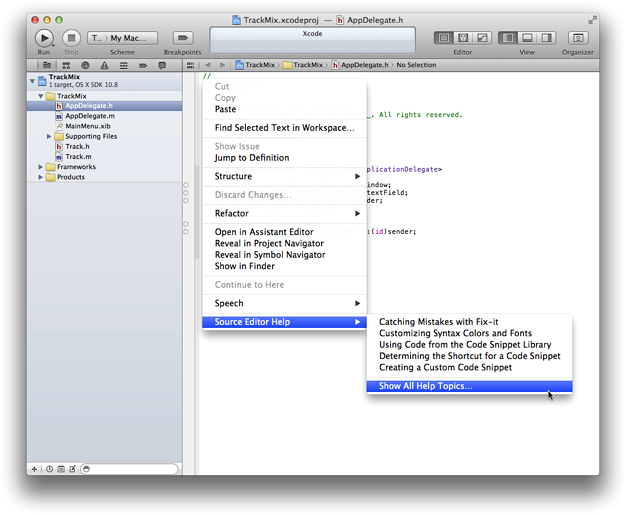This screenshot has width=626, height=515.
Task: Click the Run button
Action: 44,38
